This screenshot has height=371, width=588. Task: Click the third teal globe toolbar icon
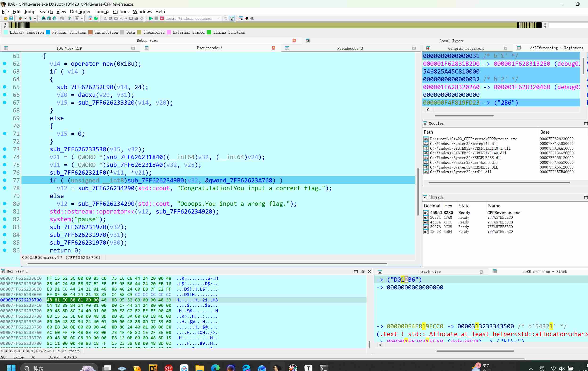click(x=54, y=19)
